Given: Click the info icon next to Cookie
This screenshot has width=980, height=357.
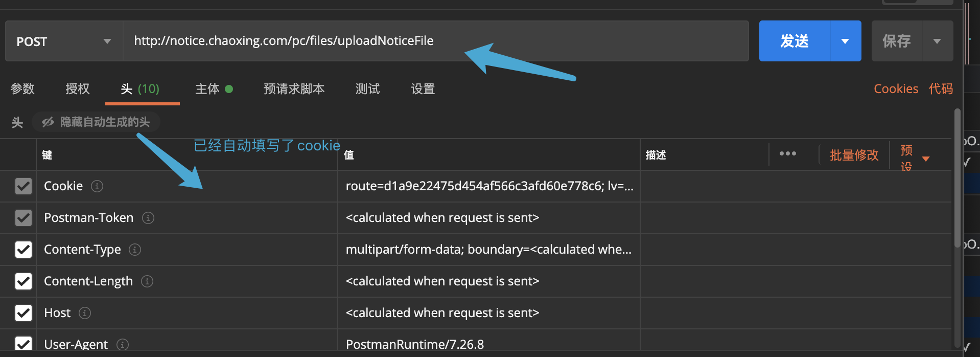Looking at the screenshot, I should point(97,186).
